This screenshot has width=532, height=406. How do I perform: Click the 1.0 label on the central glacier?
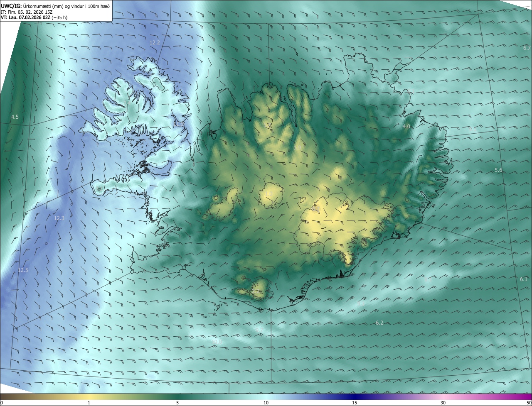click(x=268, y=193)
